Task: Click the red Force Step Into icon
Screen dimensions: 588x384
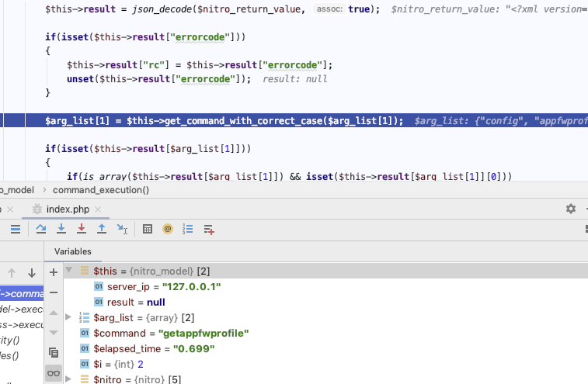Action: click(82, 229)
